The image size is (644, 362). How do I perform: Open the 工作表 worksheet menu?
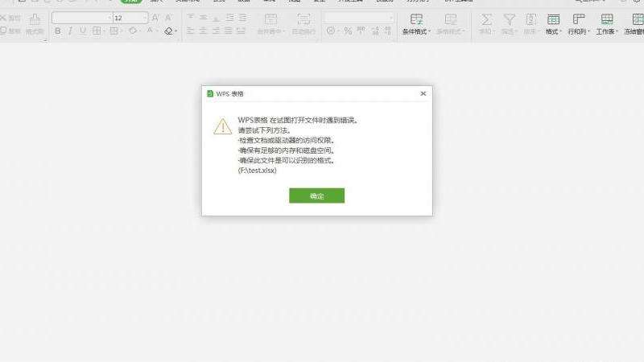(607, 24)
